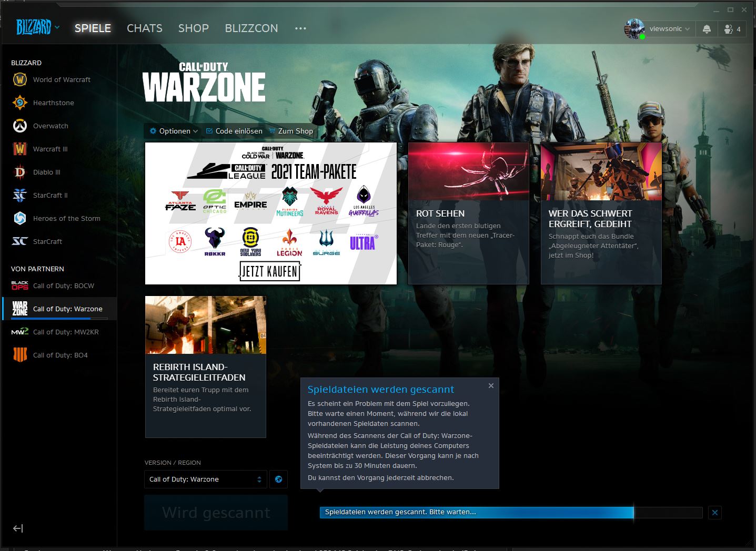Click the Hearthstone label in sidebar

point(53,103)
